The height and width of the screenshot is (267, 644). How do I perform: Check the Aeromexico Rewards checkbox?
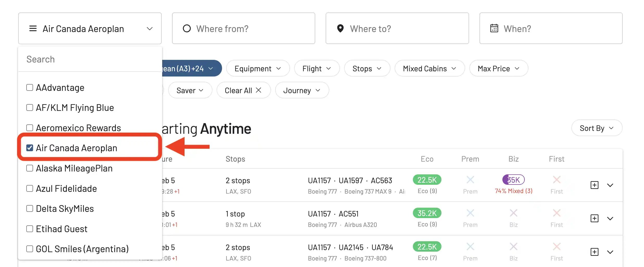coord(30,128)
